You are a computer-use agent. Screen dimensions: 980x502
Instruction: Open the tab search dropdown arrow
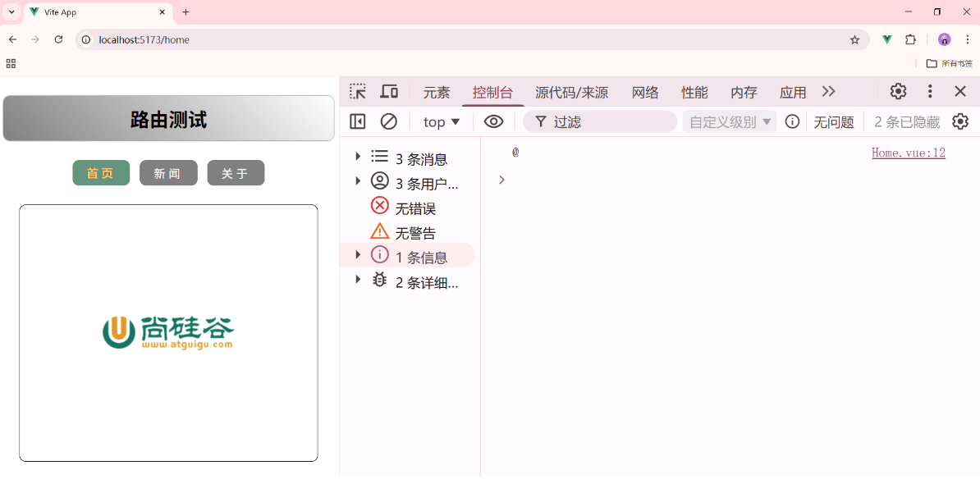[11, 11]
